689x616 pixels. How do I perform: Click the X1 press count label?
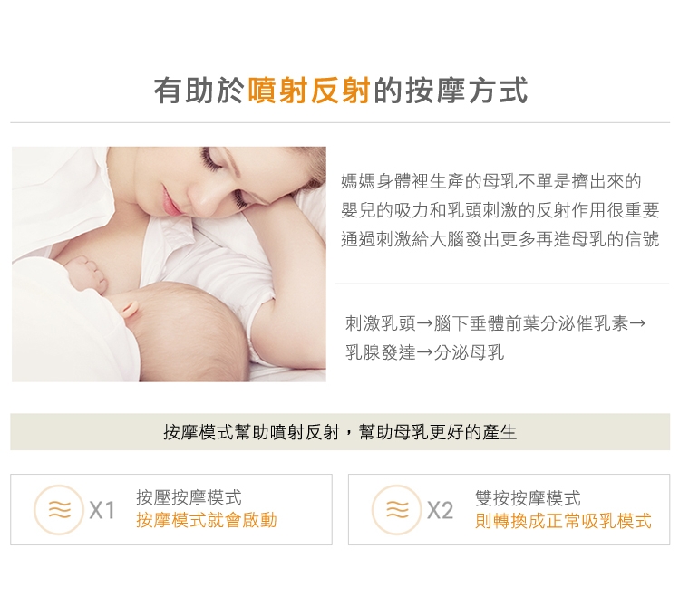click(x=102, y=510)
